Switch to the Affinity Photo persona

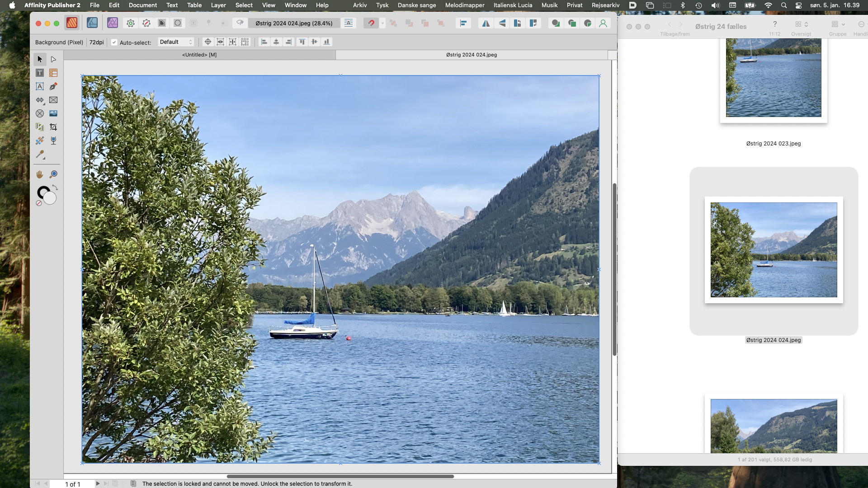113,23
